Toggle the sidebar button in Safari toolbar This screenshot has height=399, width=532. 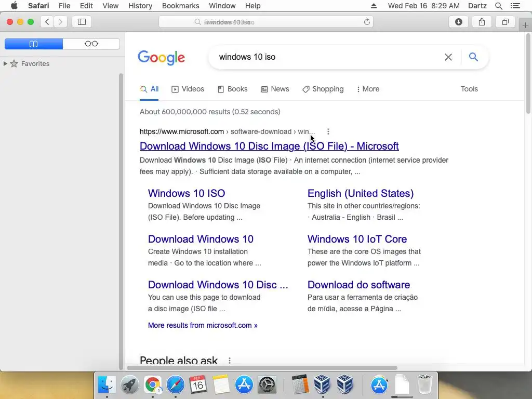pyautogui.click(x=82, y=22)
